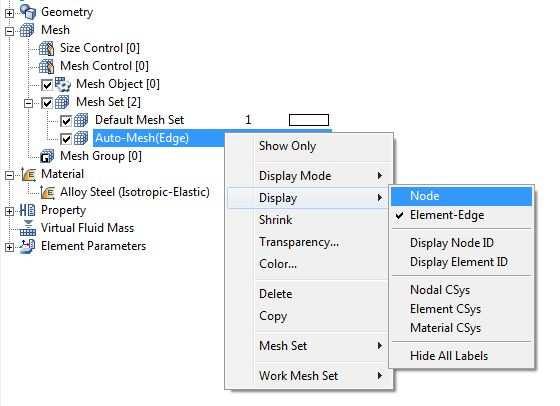560x406 pixels.
Task: Collapse the Material tree node
Action: (9, 175)
